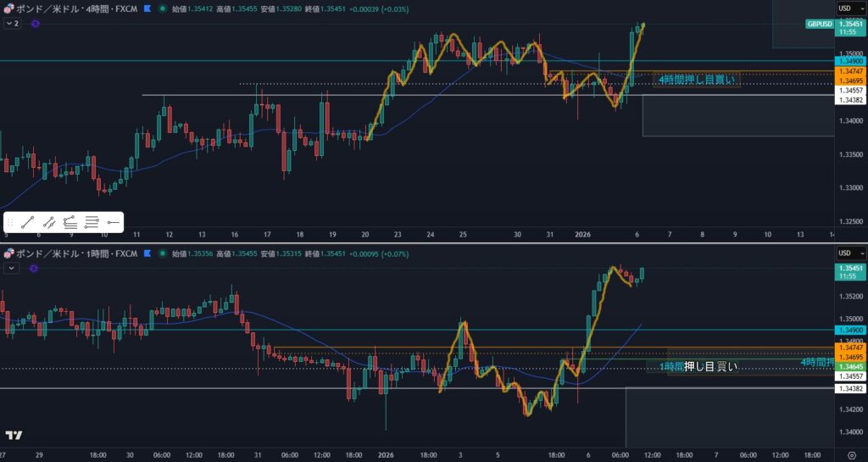This screenshot has height=462, width=868.
Task: Select the trend line tool in floating toolbar
Action: pos(28,222)
